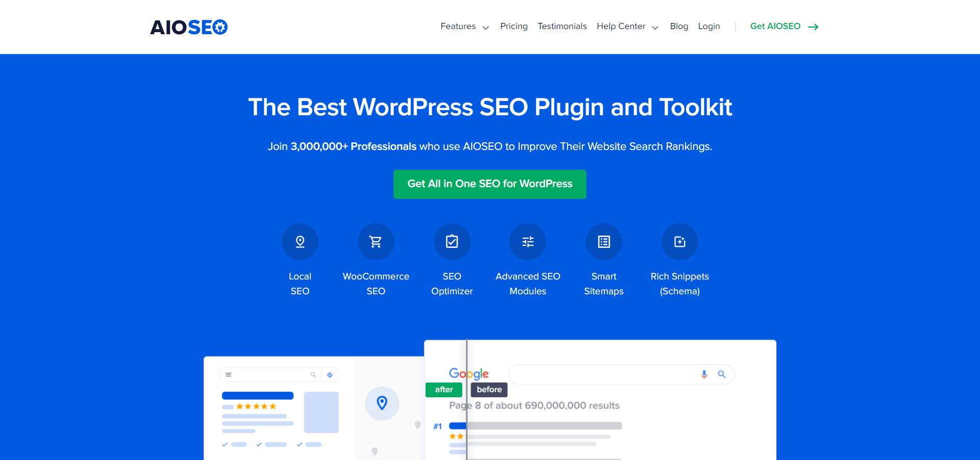Click the Page 8 of about 690,000,000 results text
This screenshot has width=980, height=460.
coord(534,406)
